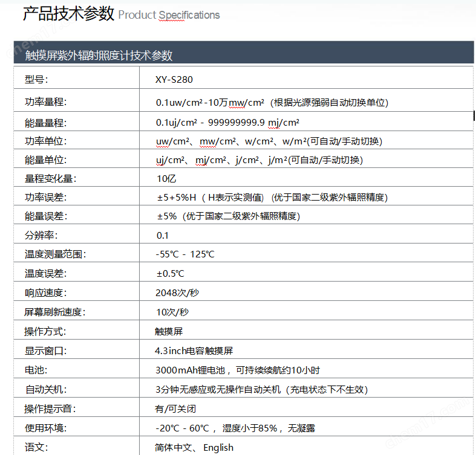Viewport: 476px width, 455px height.
Task: Click the value -55℃ - 125℃
Action: click(x=185, y=254)
